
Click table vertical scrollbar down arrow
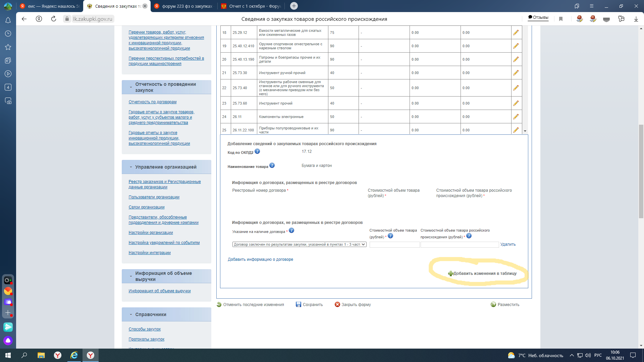click(x=525, y=131)
